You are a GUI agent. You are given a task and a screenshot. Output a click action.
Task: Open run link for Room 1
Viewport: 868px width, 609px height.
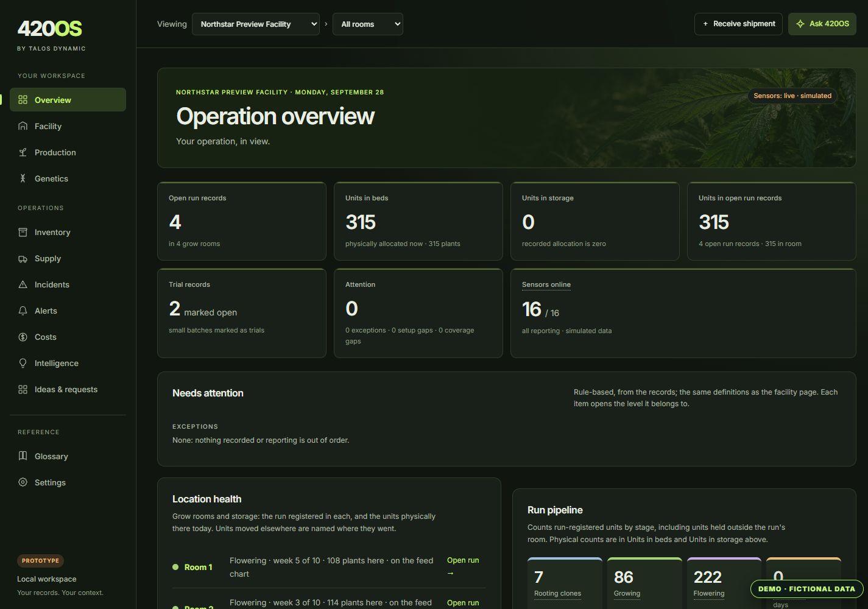point(463,566)
